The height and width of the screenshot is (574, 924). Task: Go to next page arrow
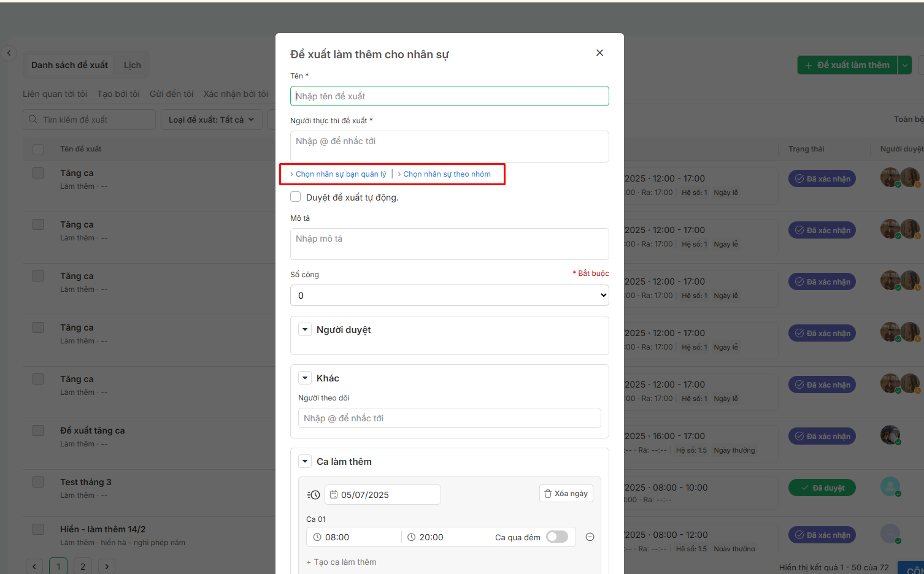click(107, 566)
